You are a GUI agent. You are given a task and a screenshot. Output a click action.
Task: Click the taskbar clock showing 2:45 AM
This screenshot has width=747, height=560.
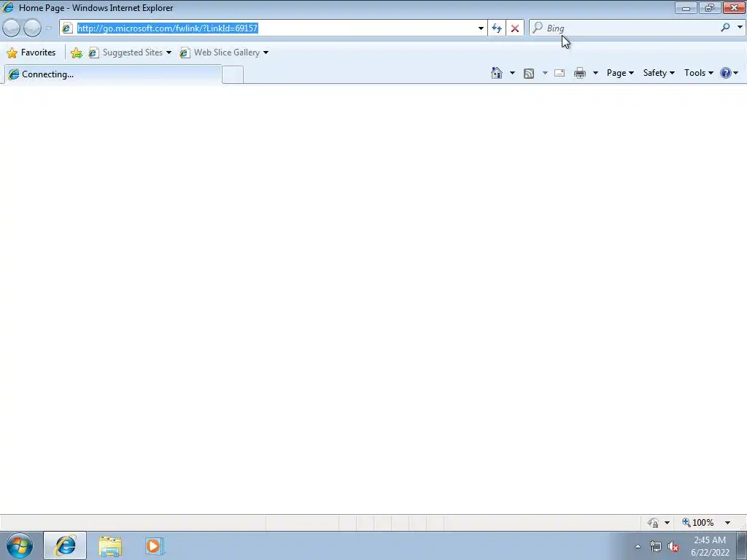point(710,546)
